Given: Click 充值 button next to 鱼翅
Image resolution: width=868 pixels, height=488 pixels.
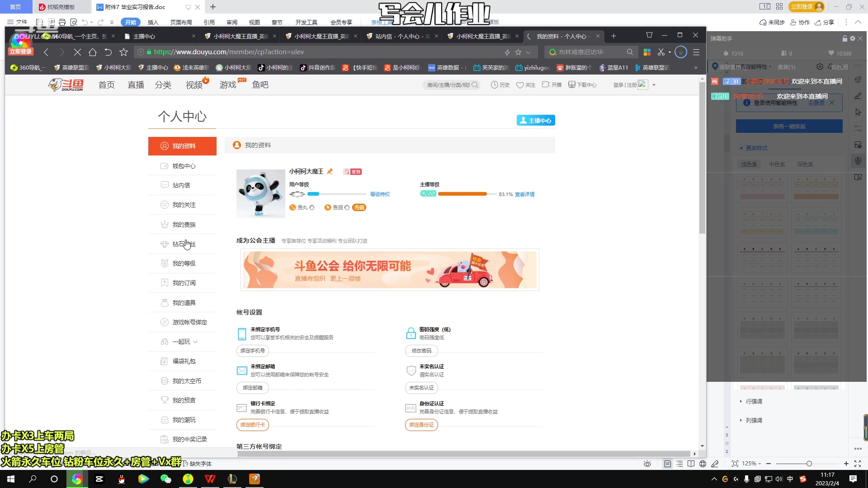Looking at the screenshot, I should (x=359, y=207).
